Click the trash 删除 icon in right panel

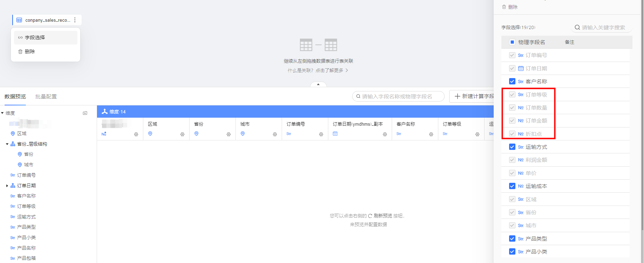[504, 7]
